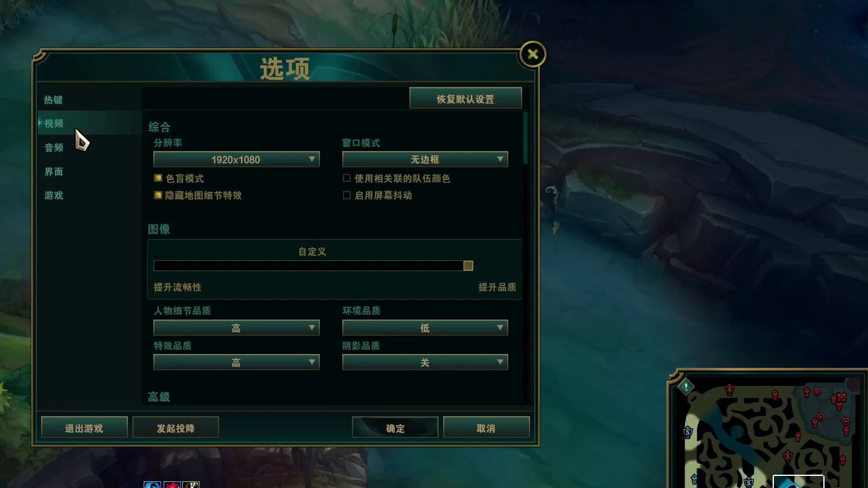Click the 恢复默认设置 button
The image size is (868, 488).
pos(465,99)
